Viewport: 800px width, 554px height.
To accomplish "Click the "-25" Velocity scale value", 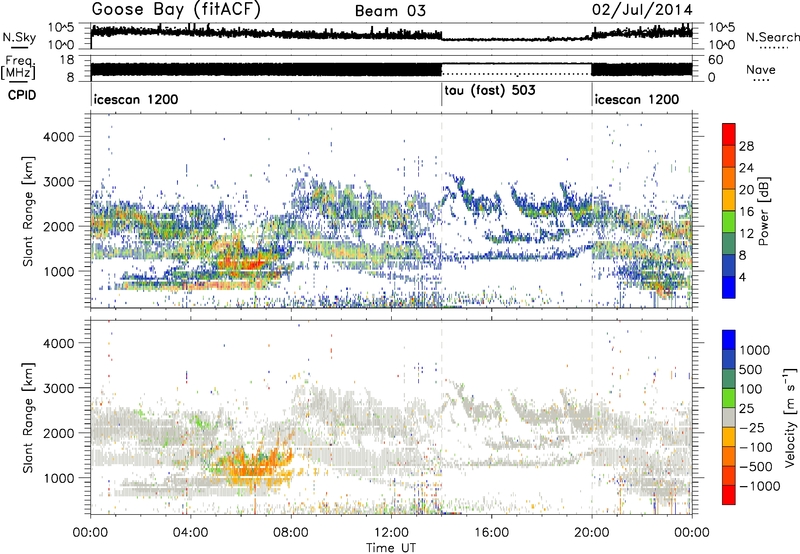I will pyautogui.click(x=752, y=428).
